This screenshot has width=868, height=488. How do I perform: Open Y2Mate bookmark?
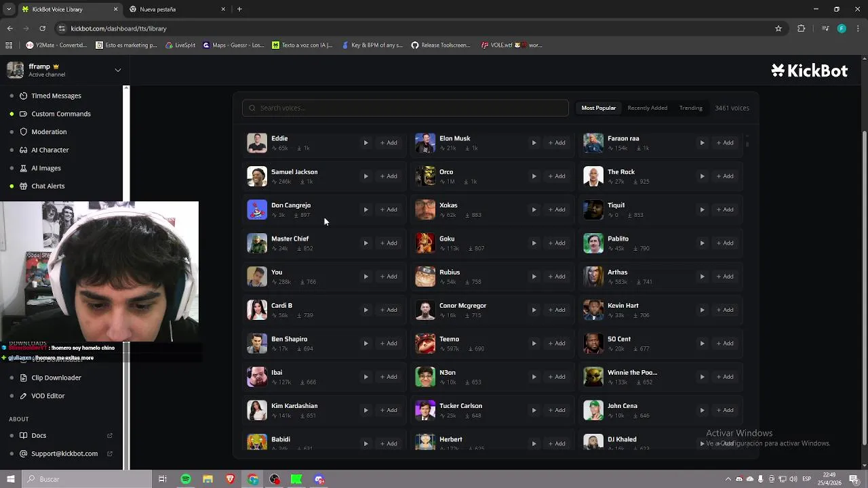(x=56, y=45)
